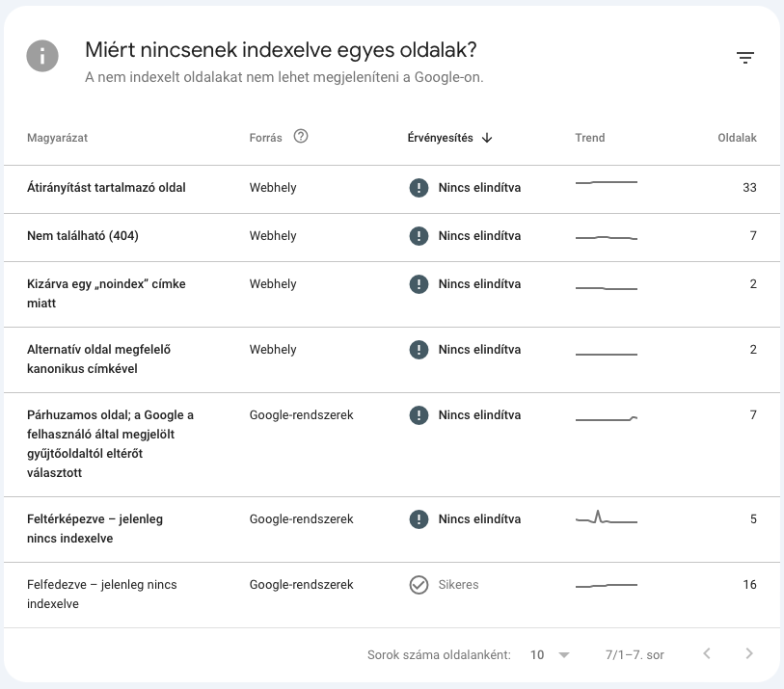The image size is (784, 689).
Task: Go to previous page of results
Action: point(706,654)
